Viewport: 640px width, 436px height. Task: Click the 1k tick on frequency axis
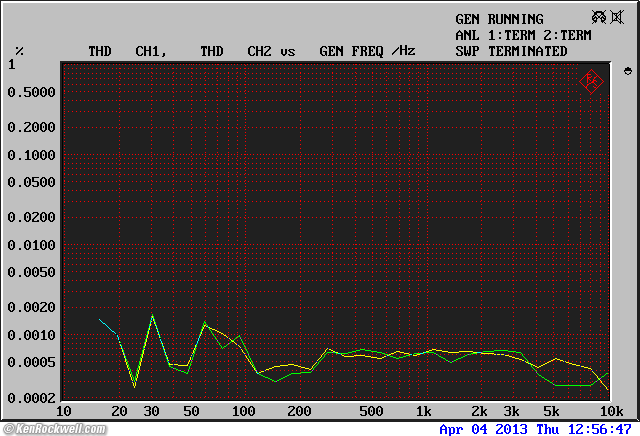[x=424, y=412]
